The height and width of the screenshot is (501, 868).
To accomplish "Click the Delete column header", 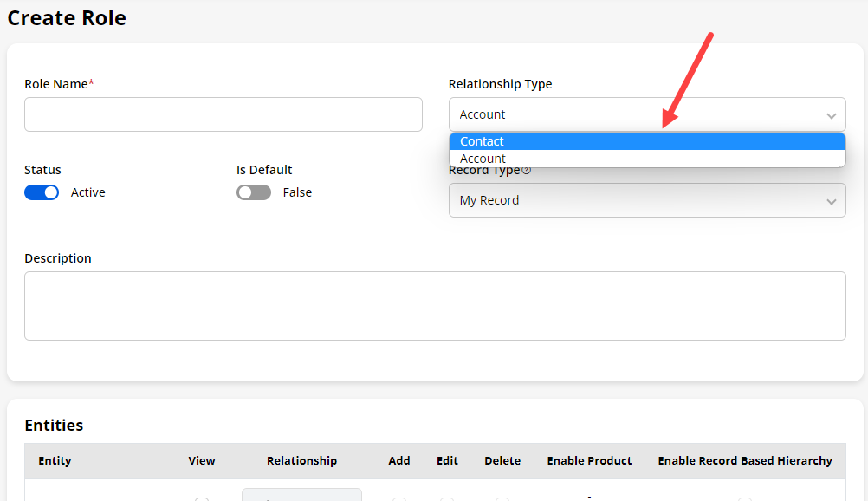I will point(502,460).
